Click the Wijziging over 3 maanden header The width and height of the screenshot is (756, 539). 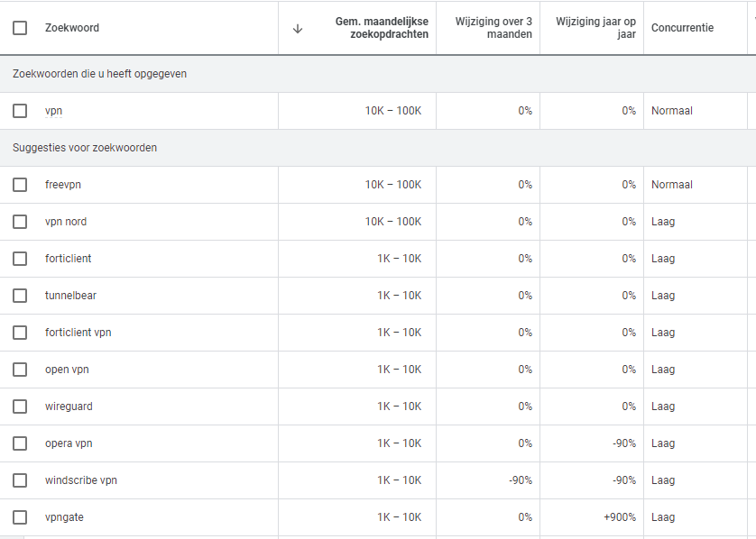tap(493, 28)
